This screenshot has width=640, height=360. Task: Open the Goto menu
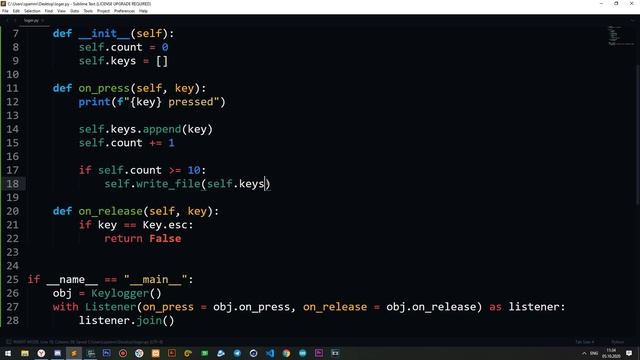[x=74, y=11]
